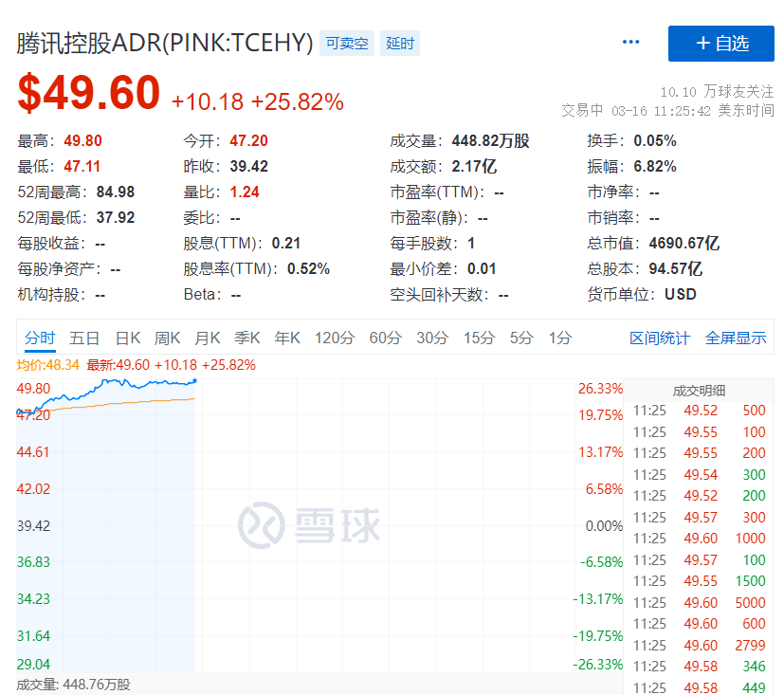The width and height of the screenshot is (784, 695).
Task: Switch to the 分时 chart tab
Action: (40, 338)
